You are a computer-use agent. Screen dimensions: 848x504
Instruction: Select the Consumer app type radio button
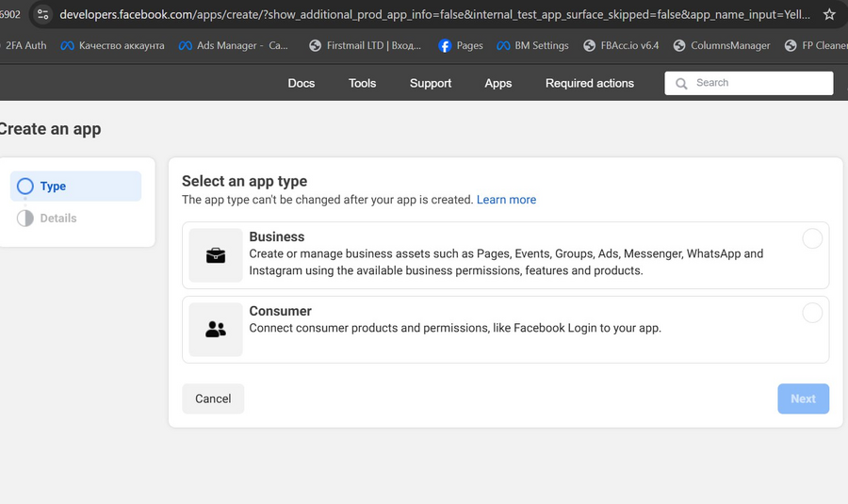pyautogui.click(x=812, y=313)
